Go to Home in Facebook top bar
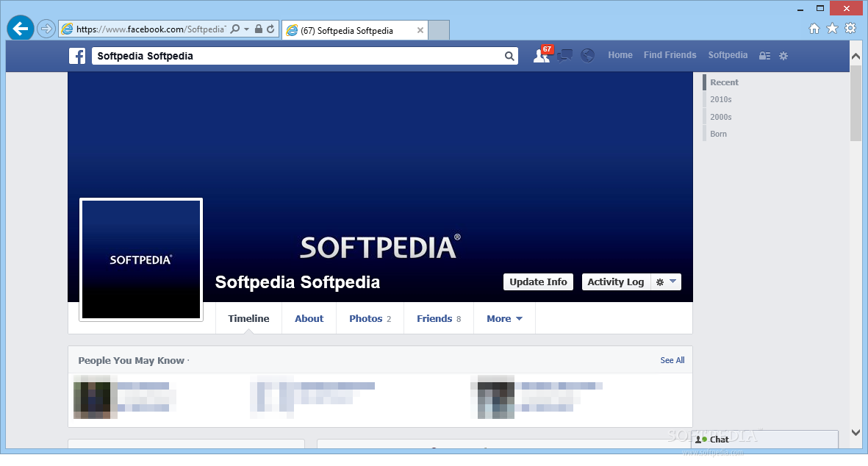The height and width of the screenshot is (466, 868). [x=620, y=55]
